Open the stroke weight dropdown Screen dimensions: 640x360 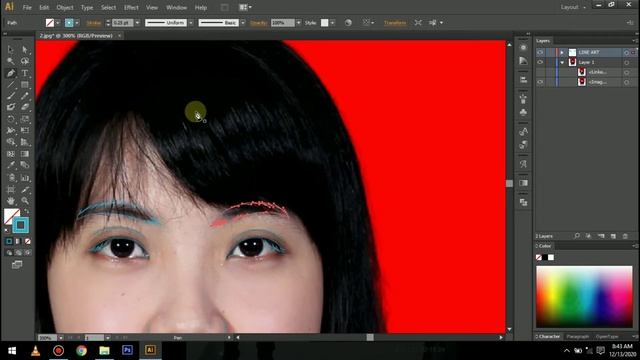pos(137,23)
